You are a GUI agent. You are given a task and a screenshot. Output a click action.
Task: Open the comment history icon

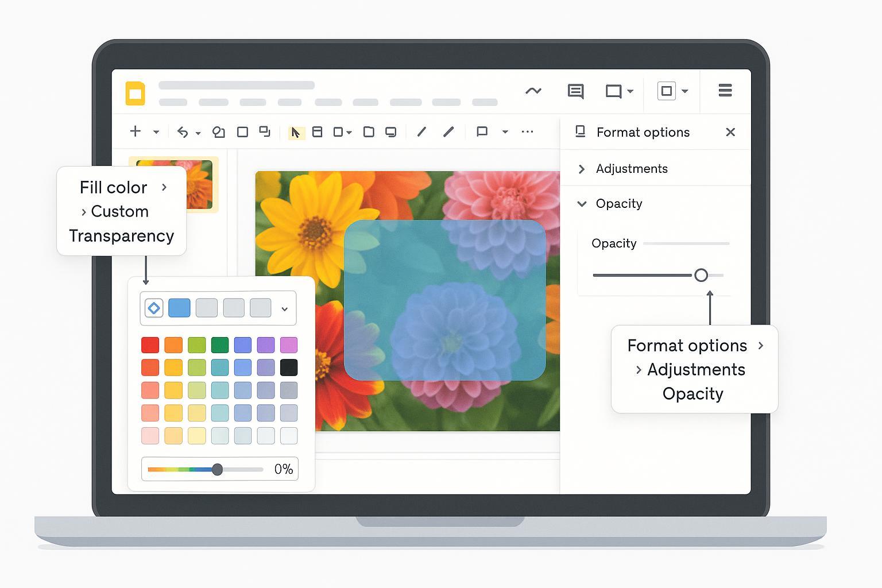(575, 91)
